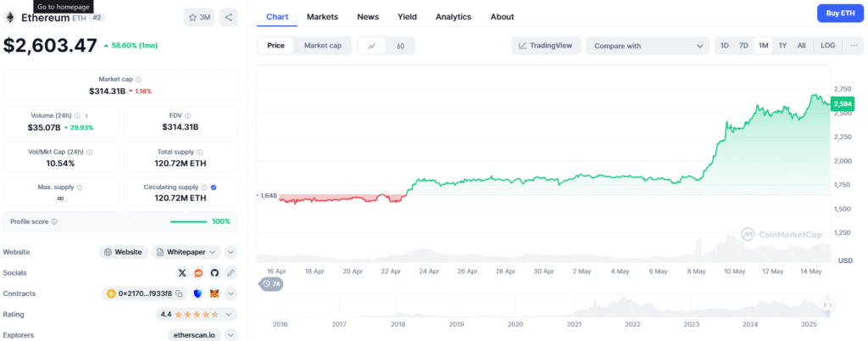Image resolution: width=868 pixels, height=341 pixels.
Task: Open the etherscan.io explorer link
Action: coord(194,335)
